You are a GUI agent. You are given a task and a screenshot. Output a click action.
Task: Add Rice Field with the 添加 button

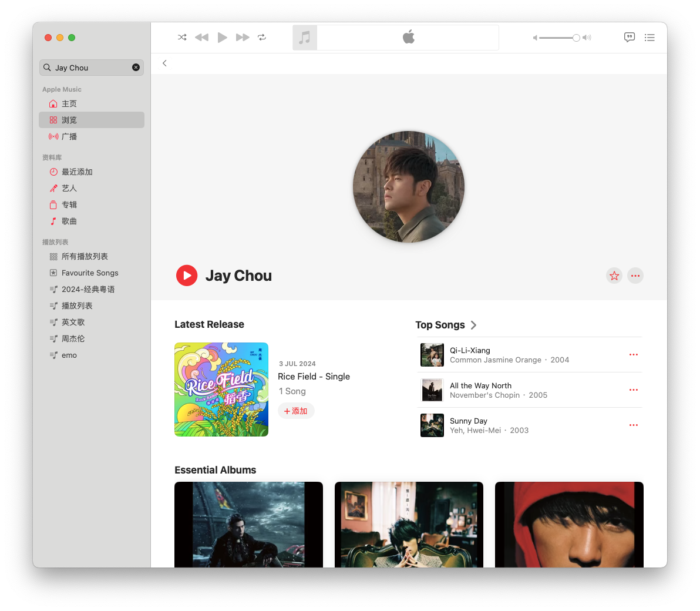point(296,411)
